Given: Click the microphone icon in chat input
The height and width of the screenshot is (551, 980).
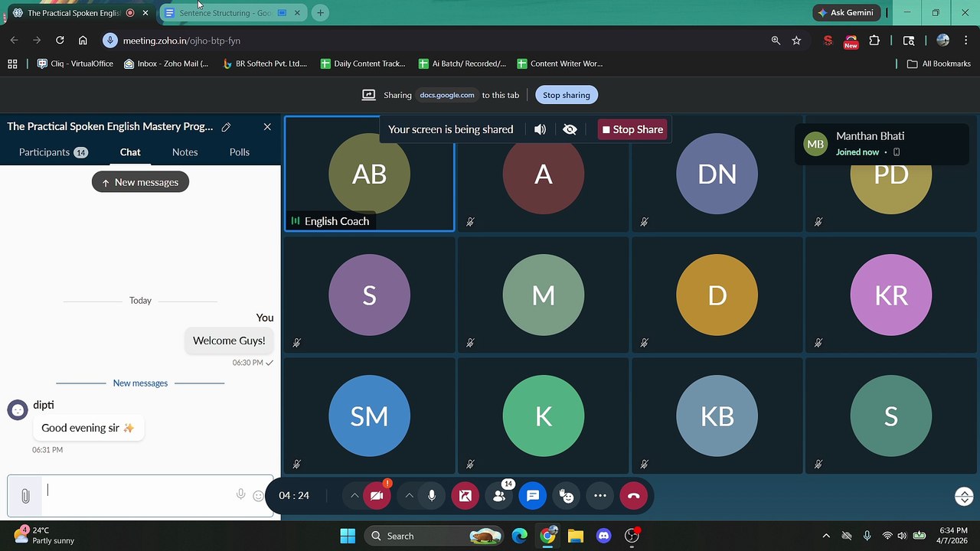Looking at the screenshot, I should tap(240, 495).
